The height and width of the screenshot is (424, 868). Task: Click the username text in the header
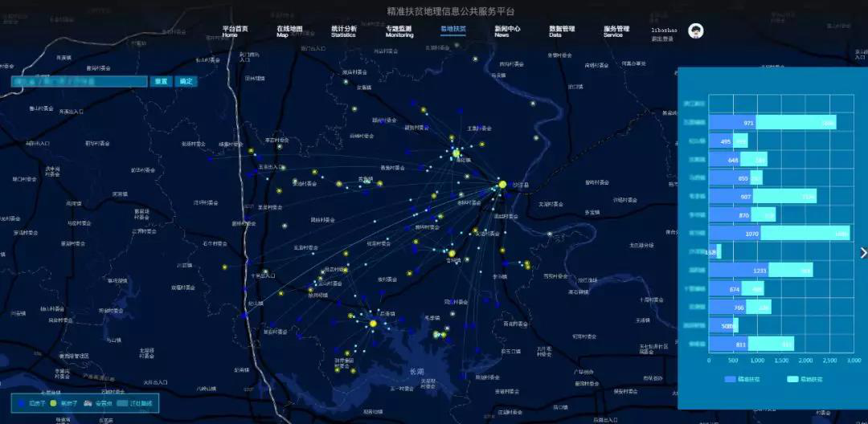pos(665,30)
